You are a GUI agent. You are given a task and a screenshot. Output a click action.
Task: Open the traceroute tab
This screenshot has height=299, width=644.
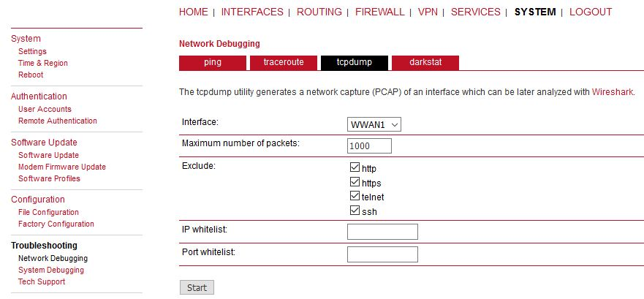pos(284,63)
